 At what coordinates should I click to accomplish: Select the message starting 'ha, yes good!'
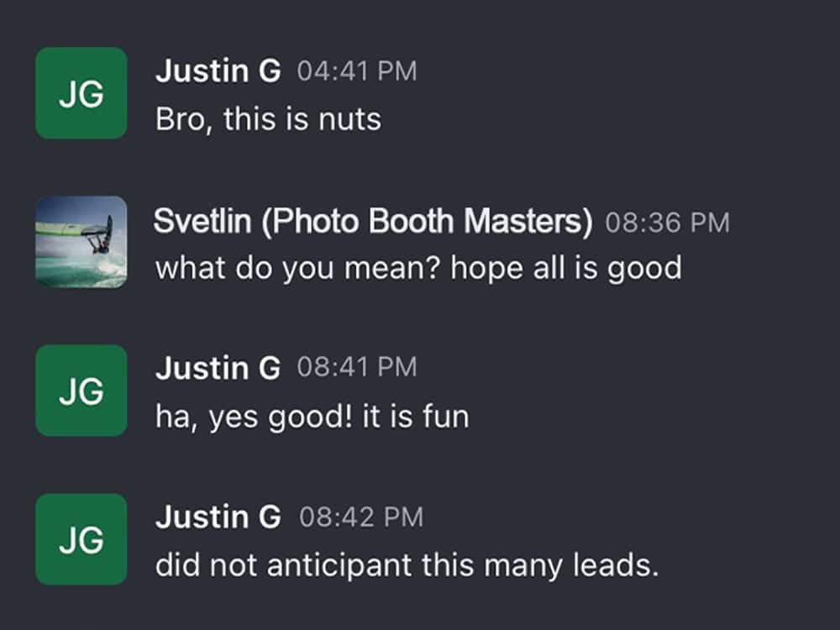tap(312, 417)
